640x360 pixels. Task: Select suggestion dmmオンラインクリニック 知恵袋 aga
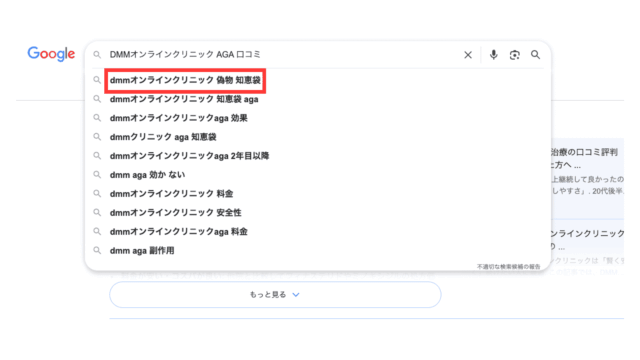(x=184, y=99)
